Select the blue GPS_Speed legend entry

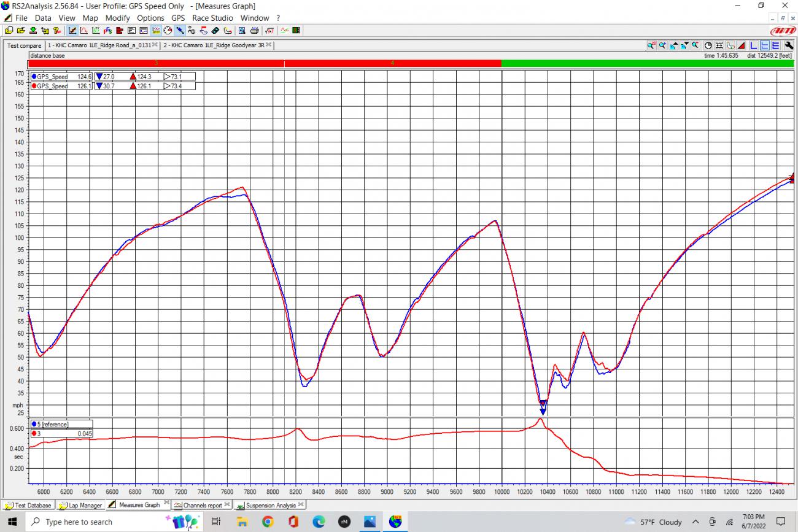click(x=61, y=77)
